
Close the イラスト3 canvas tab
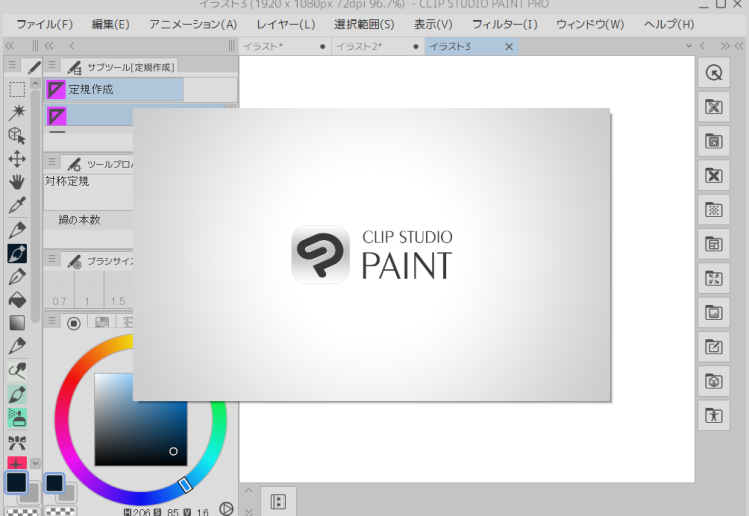coord(509,46)
